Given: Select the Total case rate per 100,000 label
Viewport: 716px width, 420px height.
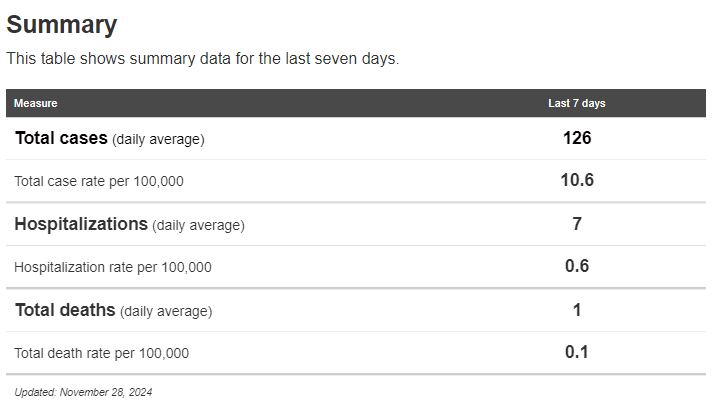Looking at the screenshot, I should 99,182.
